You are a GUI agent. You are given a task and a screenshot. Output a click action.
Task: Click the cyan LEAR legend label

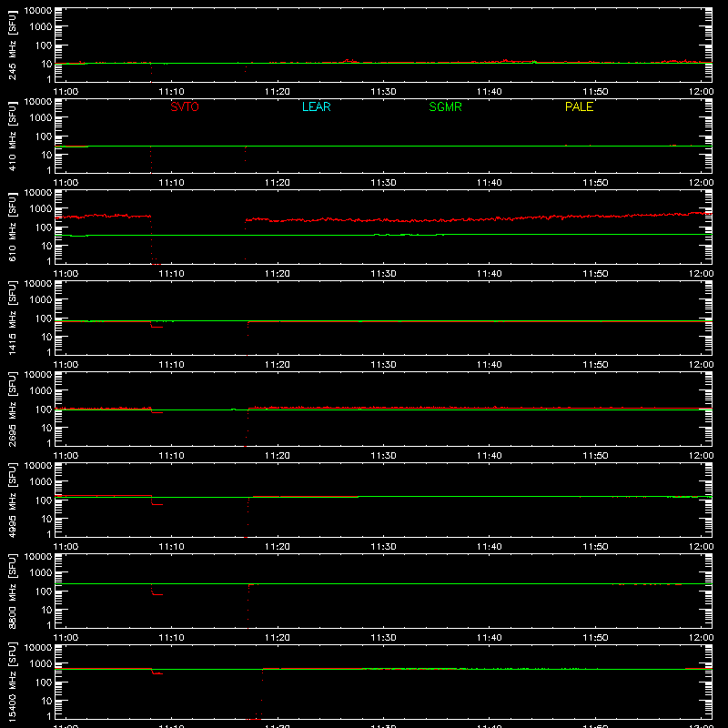click(316, 106)
